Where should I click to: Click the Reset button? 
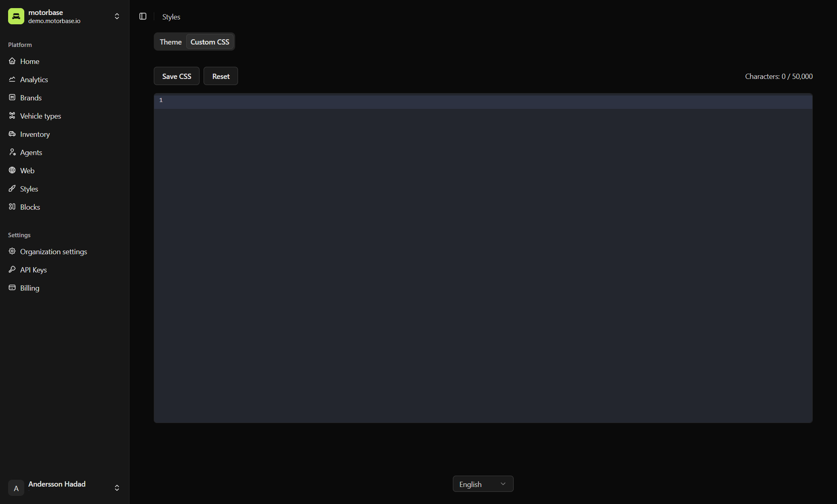tap(221, 76)
